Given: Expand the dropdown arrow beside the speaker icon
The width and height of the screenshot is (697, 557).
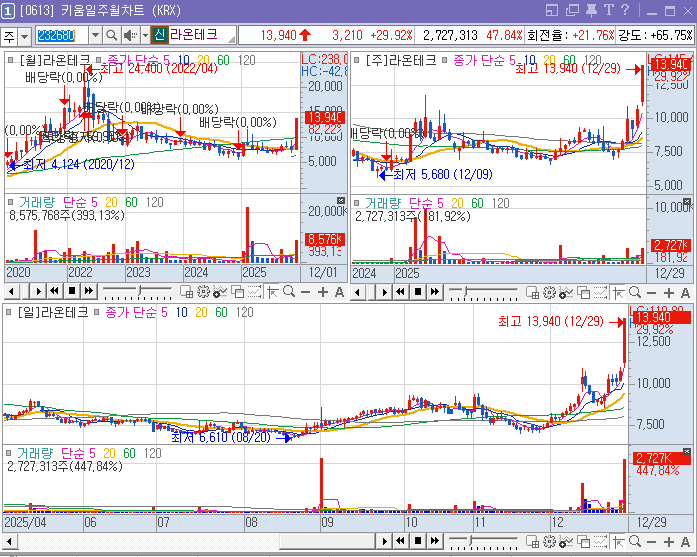Looking at the screenshot, I should click(145, 35).
